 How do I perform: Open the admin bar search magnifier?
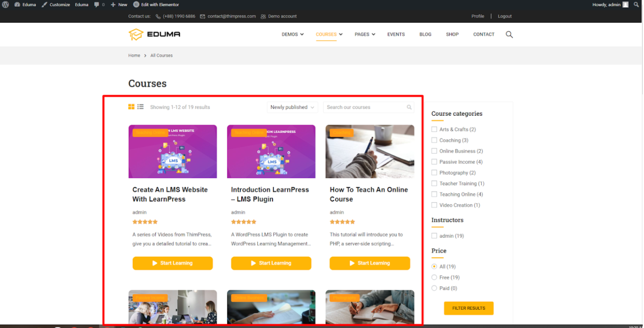tap(637, 4)
